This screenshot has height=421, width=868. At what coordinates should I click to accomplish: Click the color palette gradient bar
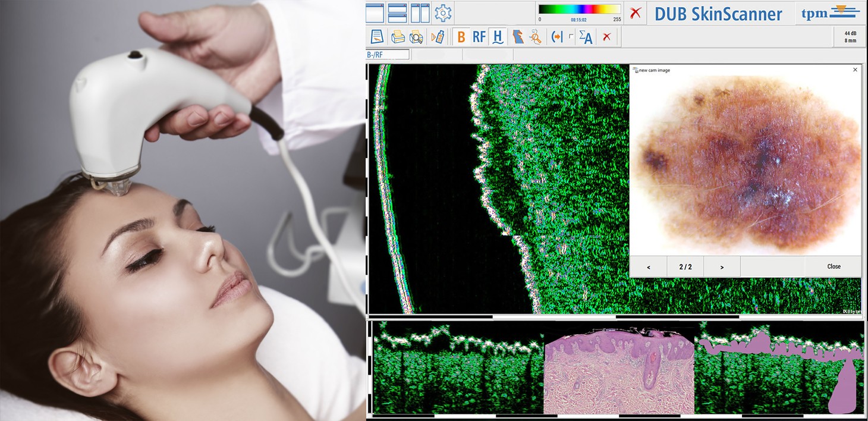pyautogui.click(x=579, y=9)
